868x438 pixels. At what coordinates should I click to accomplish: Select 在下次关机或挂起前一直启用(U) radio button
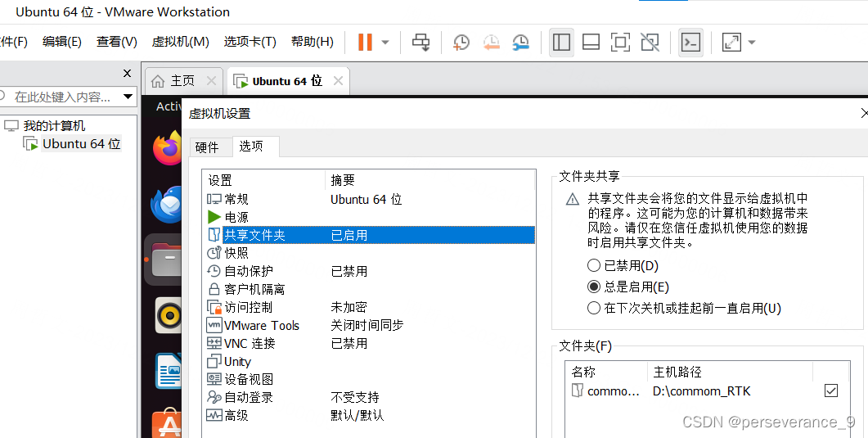coord(593,308)
